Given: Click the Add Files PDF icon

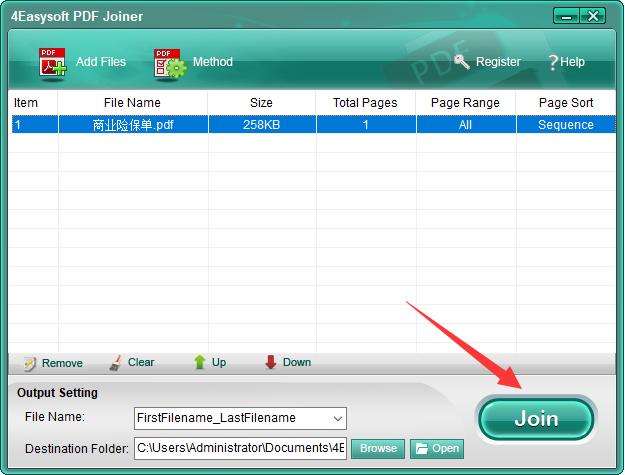Looking at the screenshot, I should [52, 63].
